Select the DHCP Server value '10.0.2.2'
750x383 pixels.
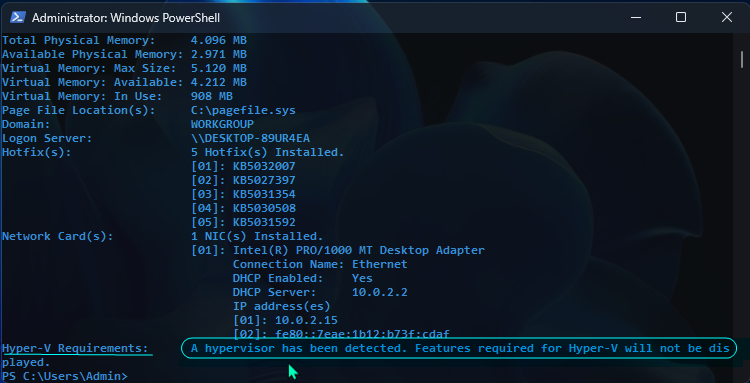point(380,292)
